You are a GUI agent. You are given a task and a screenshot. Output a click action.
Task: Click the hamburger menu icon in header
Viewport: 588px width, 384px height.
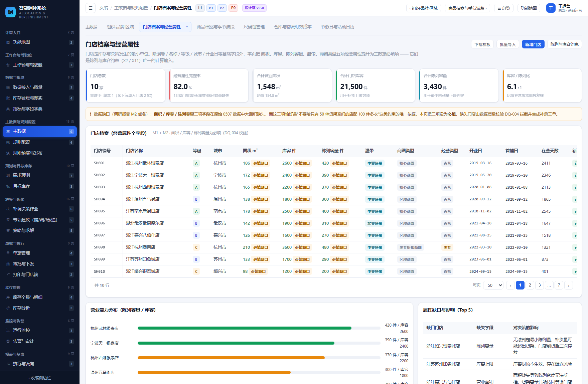[90, 8]
